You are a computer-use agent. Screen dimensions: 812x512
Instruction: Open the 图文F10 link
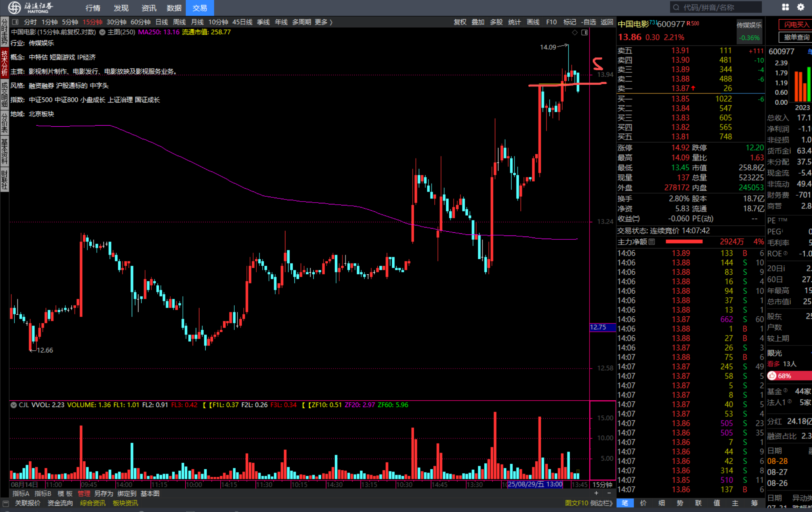pyautogui.click(x=577, y=503)
